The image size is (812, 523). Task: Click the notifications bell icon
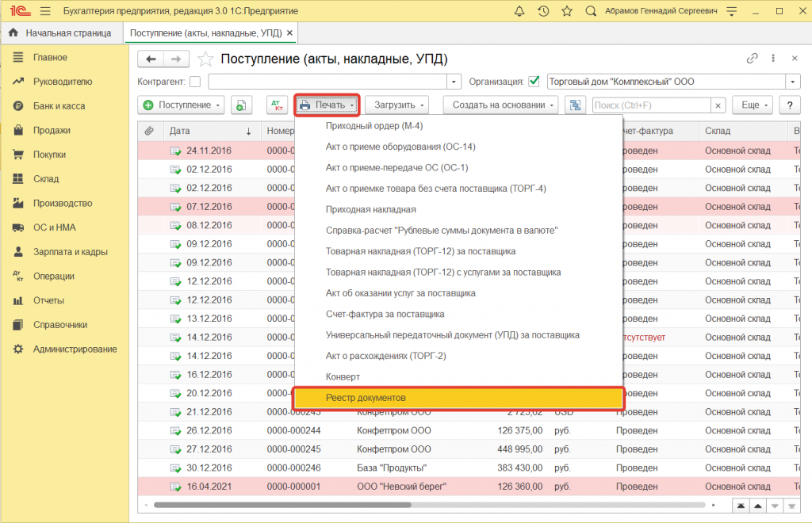(519, 12)
